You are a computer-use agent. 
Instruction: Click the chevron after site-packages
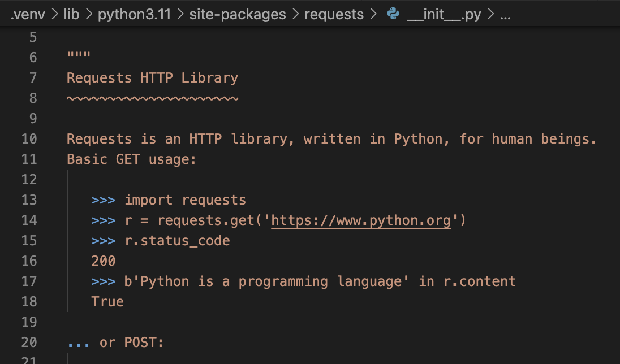[295, 15]
